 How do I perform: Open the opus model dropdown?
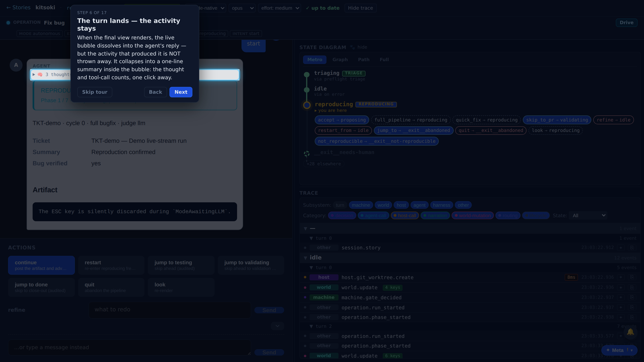point(242,8)
